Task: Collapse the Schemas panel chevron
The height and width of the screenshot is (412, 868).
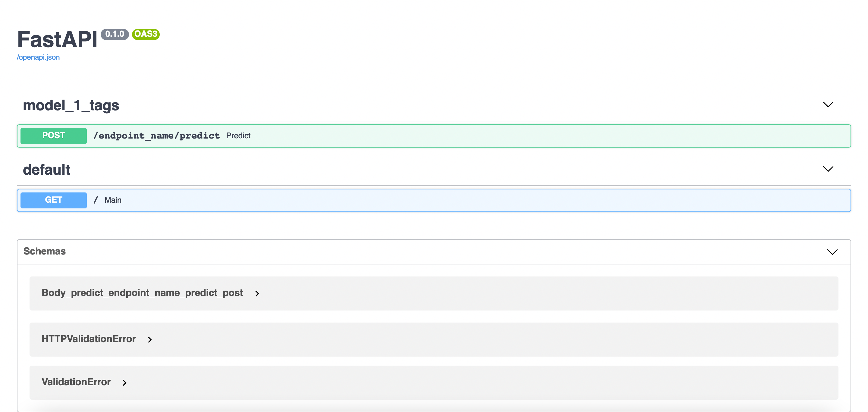Action: 832,252
